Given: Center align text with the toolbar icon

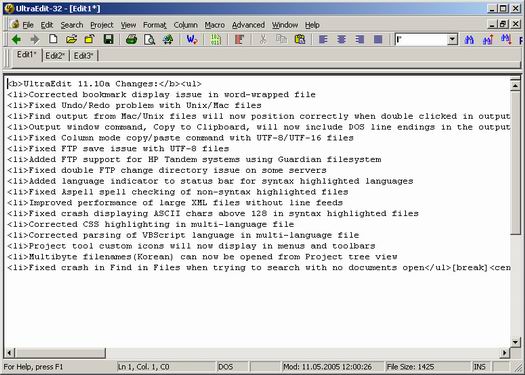Looking at the screenshot, I should 342,40.
